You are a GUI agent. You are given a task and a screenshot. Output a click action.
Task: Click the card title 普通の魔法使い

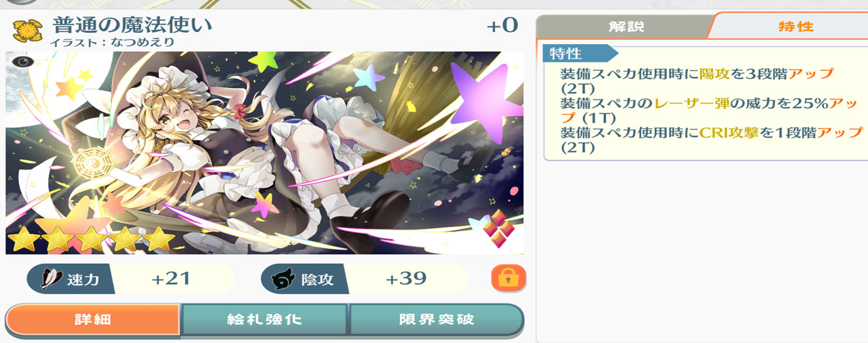pyautogui.click(x=132, y=25)
